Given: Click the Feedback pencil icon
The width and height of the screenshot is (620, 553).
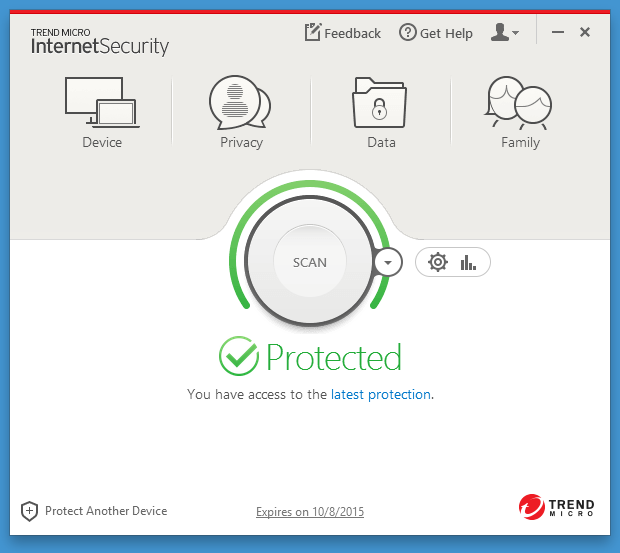Looking at the screenshot, I should coord(313,32).
